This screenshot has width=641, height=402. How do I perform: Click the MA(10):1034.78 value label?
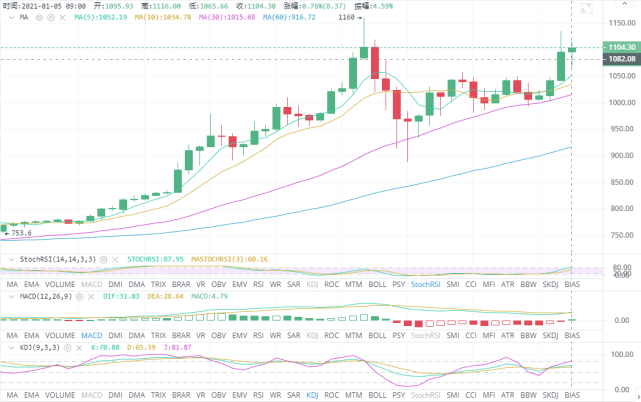tap(163, 17)
